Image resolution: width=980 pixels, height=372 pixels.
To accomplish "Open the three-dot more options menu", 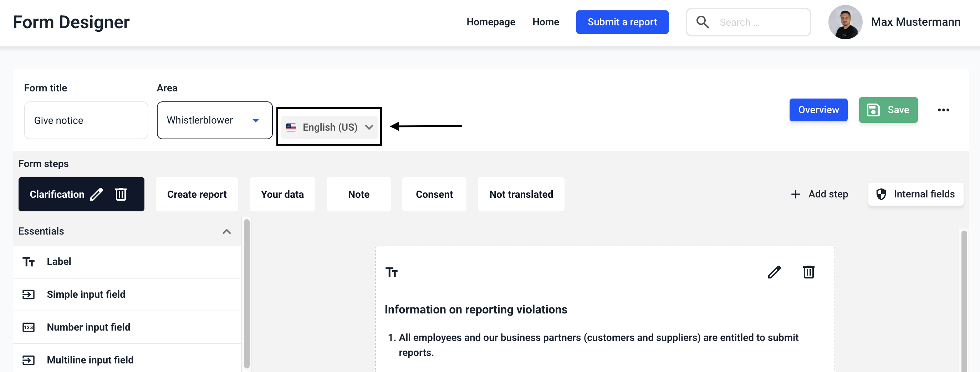I will [943, 110].
